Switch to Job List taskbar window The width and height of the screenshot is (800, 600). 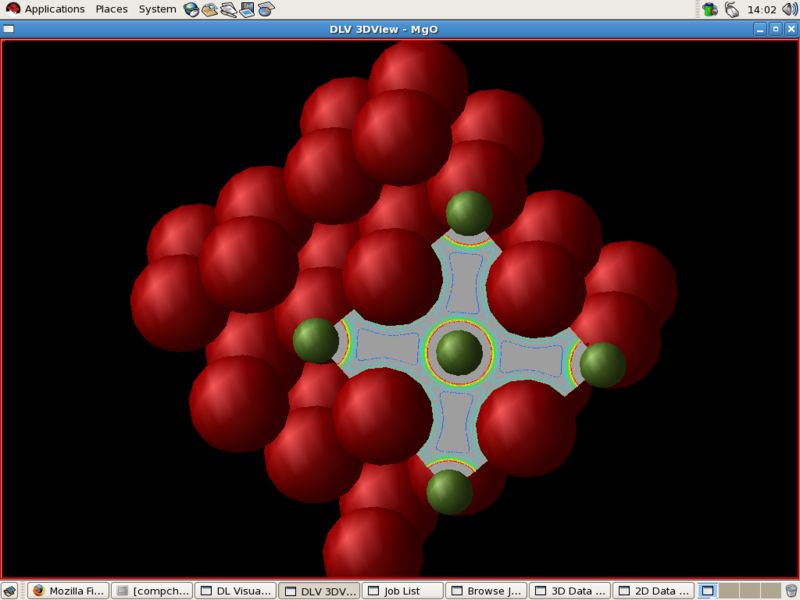403,591
